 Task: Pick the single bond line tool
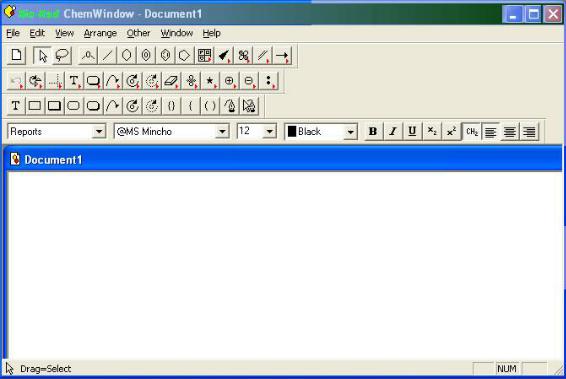point(107,56)
